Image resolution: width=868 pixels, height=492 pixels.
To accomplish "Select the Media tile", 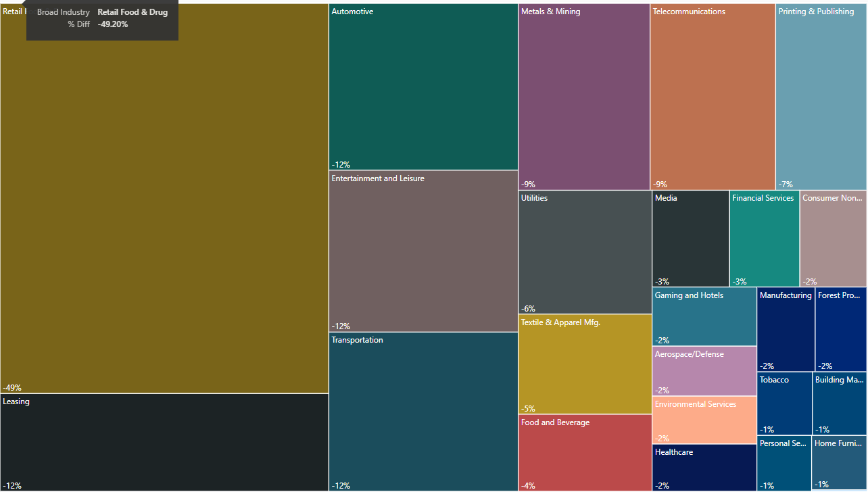I will pos(691,239).
